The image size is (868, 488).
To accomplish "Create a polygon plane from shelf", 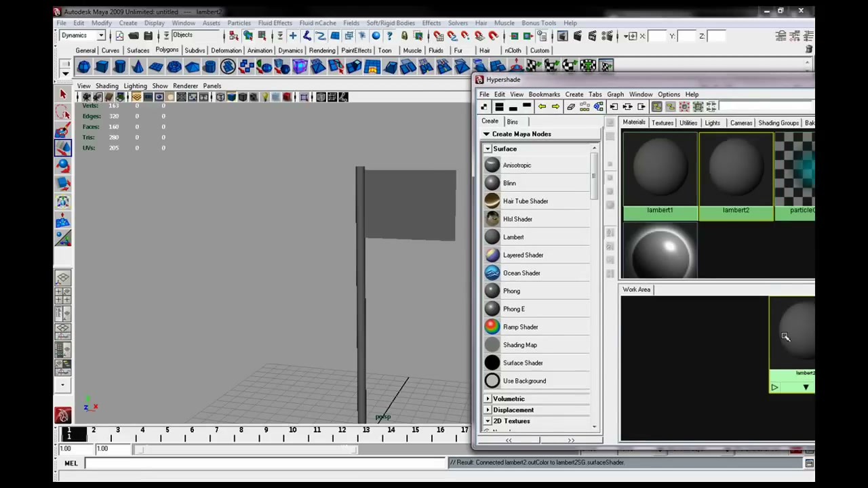I will click(156, 66).
